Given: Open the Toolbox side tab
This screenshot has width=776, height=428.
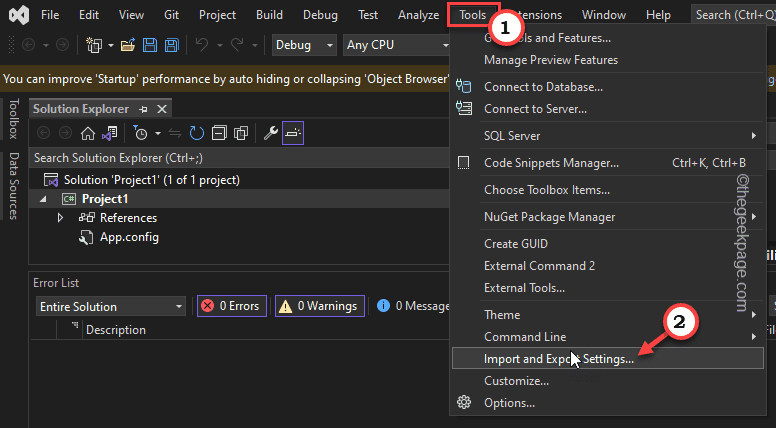Looking at the screenshot, I should (14, 119).
